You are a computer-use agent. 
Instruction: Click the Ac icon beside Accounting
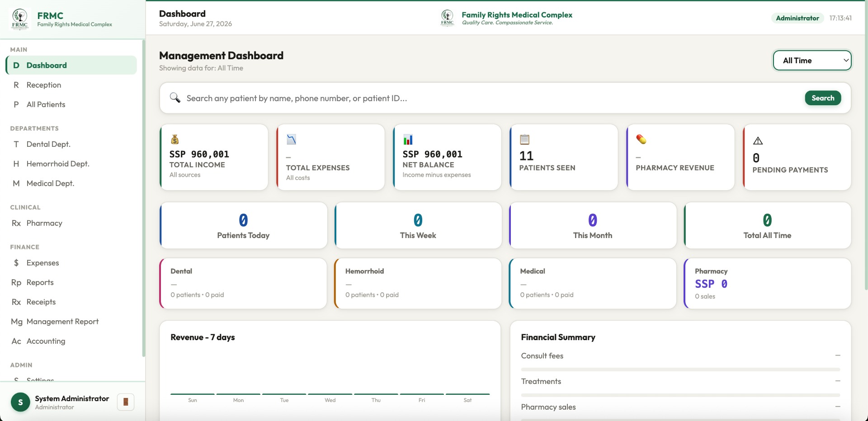[x=16, y=341]
